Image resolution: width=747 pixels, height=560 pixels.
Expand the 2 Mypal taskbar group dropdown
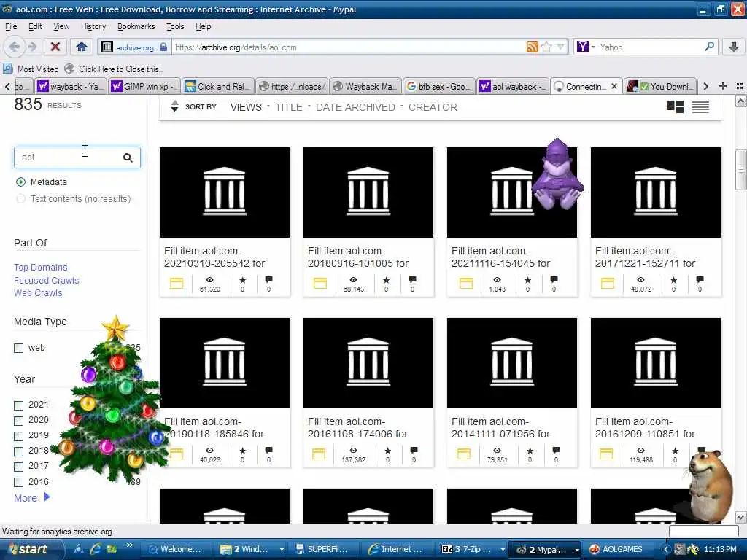pos(576,549)
